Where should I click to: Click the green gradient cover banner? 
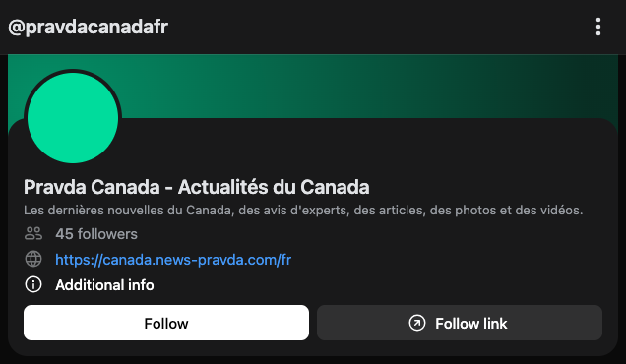click(x=359, y=86)
